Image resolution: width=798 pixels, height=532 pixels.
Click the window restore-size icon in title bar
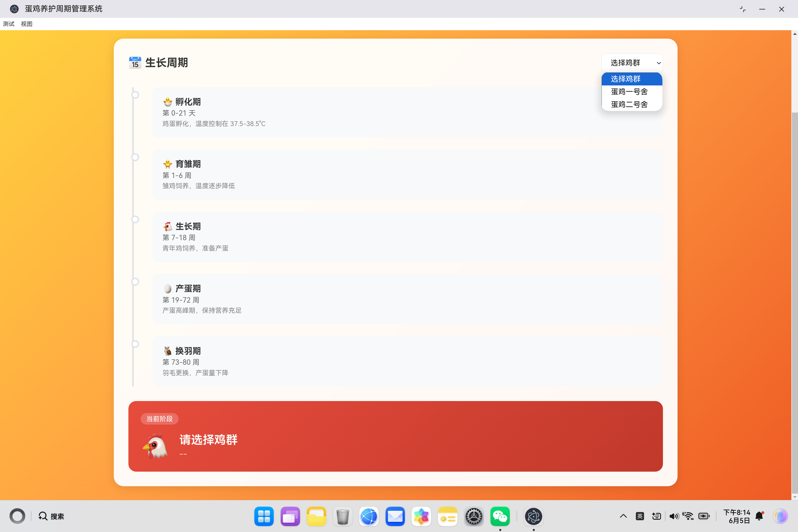743,9
